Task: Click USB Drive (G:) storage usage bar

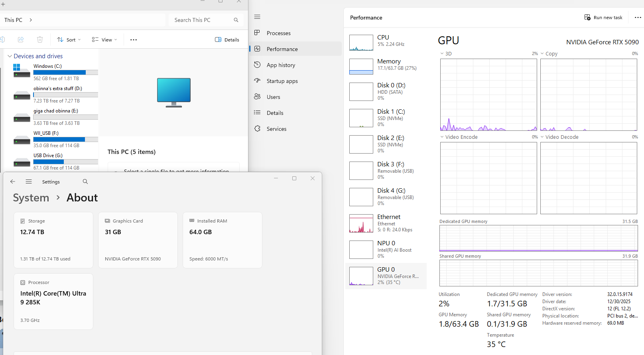Action: point(66,162)
